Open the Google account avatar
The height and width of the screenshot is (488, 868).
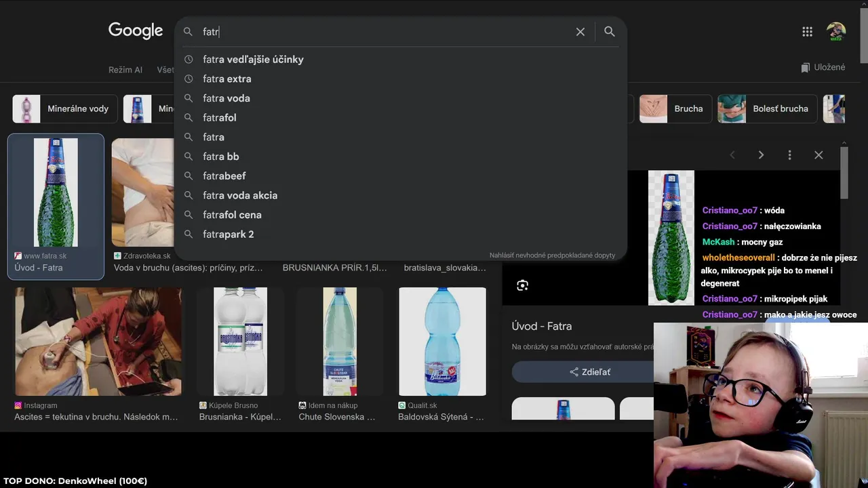[x=836, y=32]
